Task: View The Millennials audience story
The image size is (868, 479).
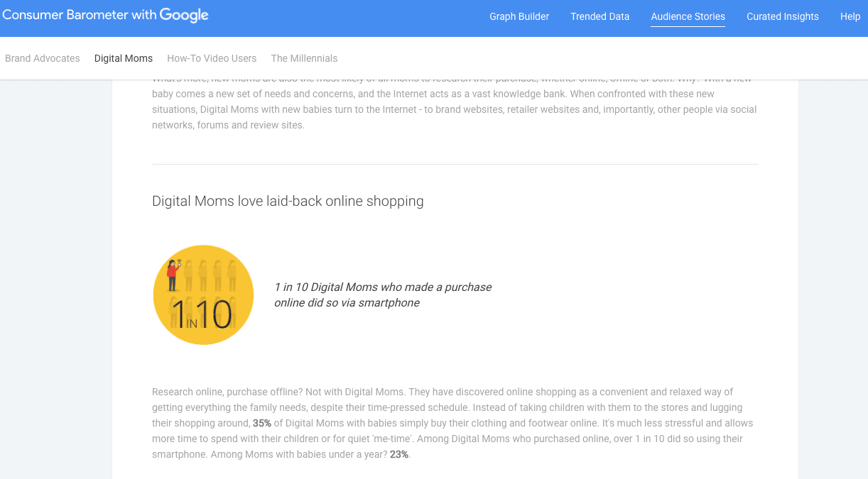Action: [304, 58]
